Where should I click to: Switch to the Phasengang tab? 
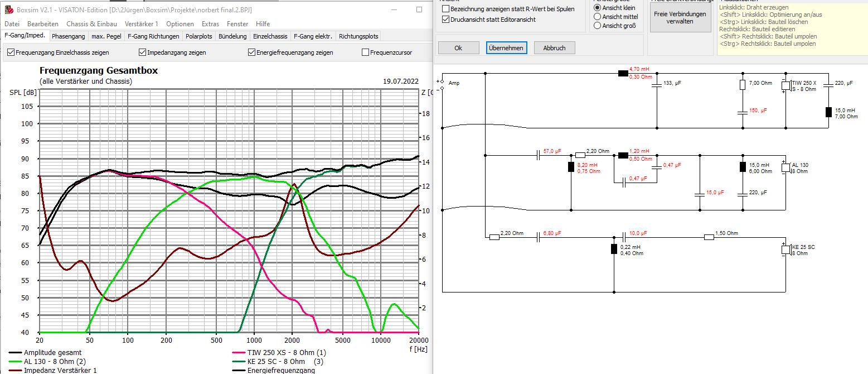click(67, 36)
